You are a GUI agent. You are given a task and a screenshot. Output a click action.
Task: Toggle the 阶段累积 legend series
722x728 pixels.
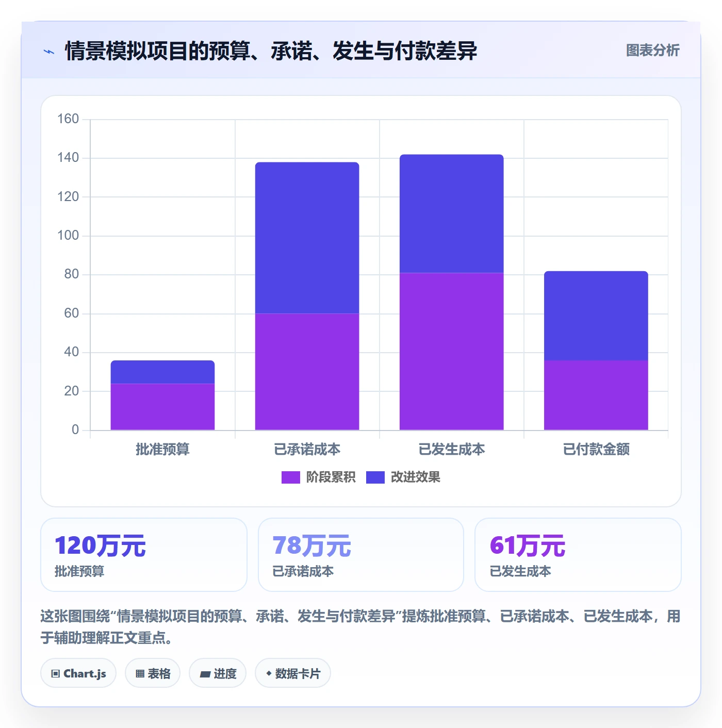[x=318, y=477]
